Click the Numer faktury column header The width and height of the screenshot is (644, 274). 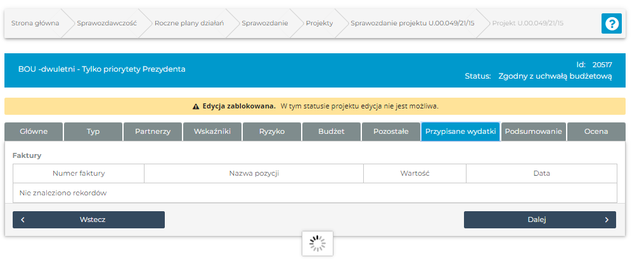(x=79, y=173)
